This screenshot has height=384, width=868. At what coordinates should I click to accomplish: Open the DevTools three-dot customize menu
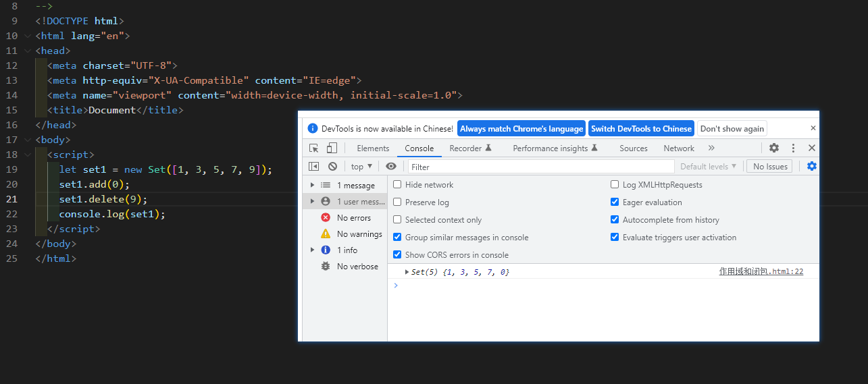[x=793, y=148]
